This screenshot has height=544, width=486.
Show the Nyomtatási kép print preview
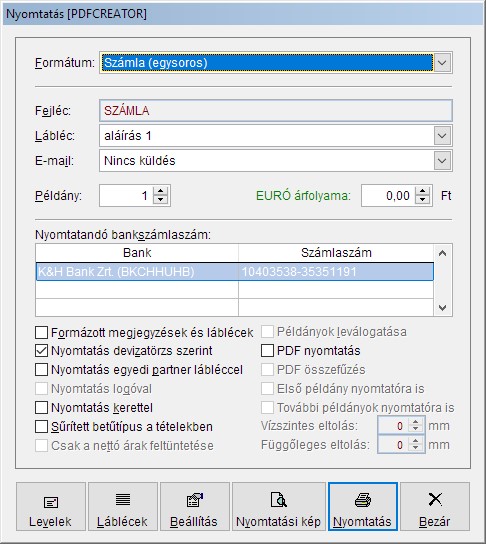279,507
